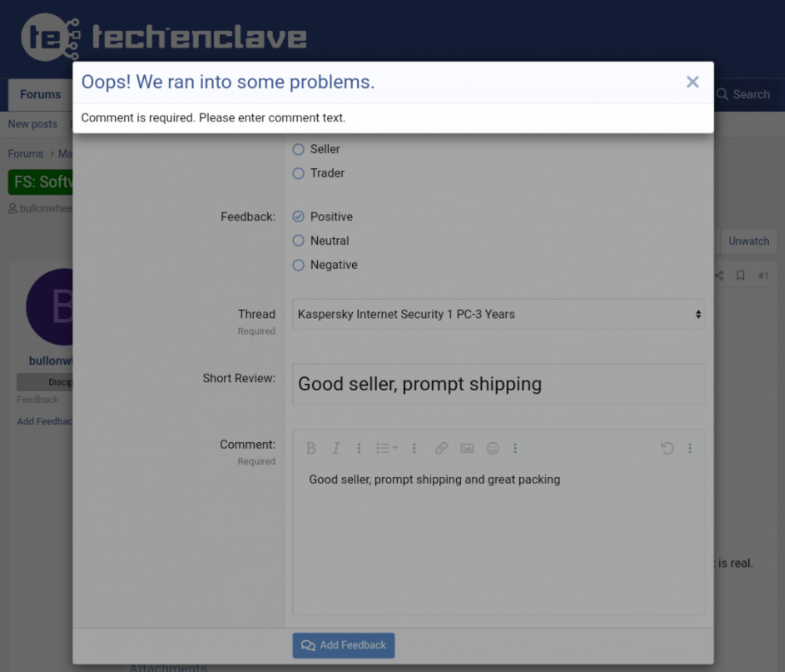The image size is (785, 672).
Task: Toggle bold formatting in comment editor
Action: 311,448
